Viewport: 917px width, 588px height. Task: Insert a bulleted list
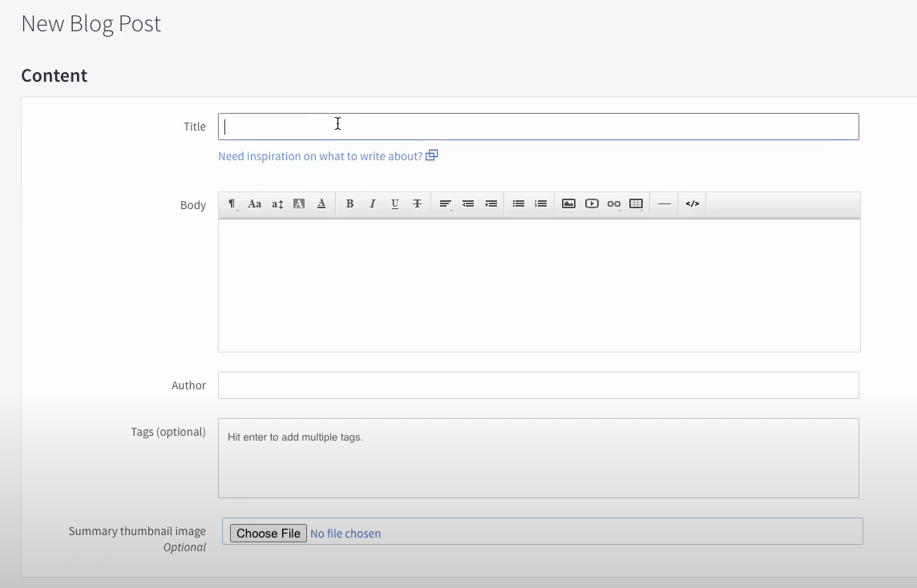(x=518, y=204)
